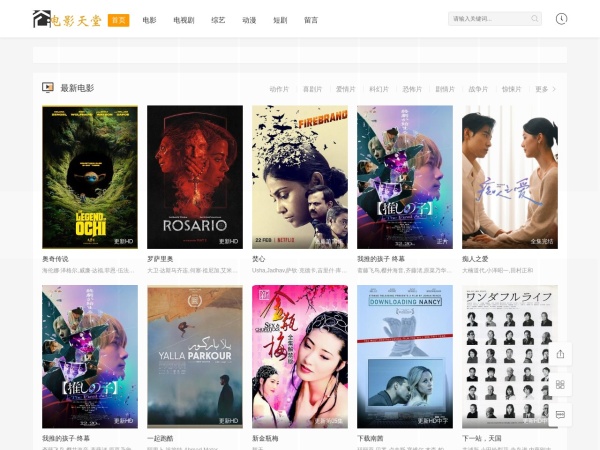Open 推しの子 poster marked 正片
600x450 pixels.
405,177
